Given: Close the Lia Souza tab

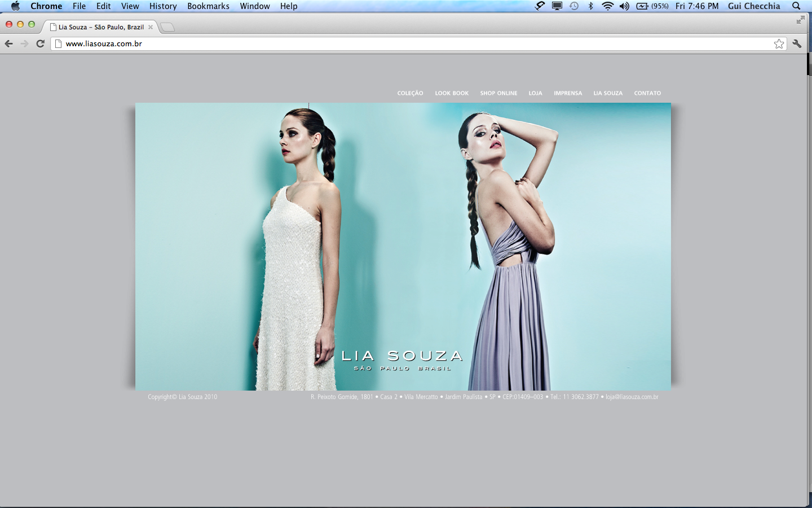Looking at the screenshot, I should coord(151,27).
